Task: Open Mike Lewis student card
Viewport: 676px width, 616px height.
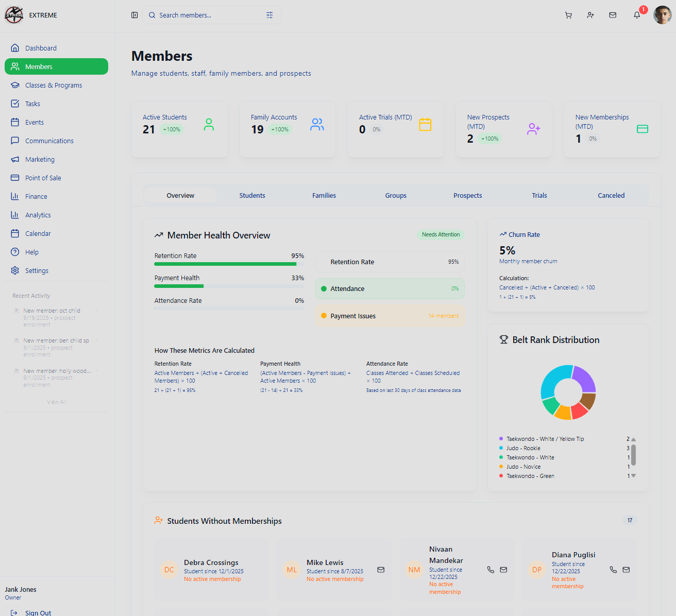Action: pyautogui.click(x=334, y=570)
